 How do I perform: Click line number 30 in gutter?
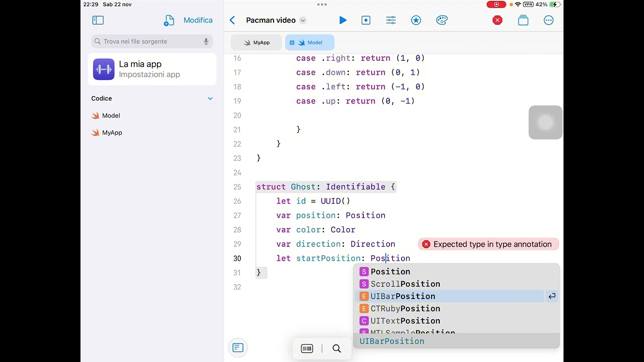click(237, 258)
